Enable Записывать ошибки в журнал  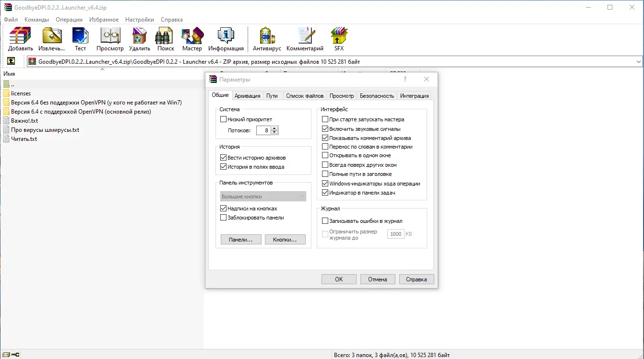[x=325, y=221]
